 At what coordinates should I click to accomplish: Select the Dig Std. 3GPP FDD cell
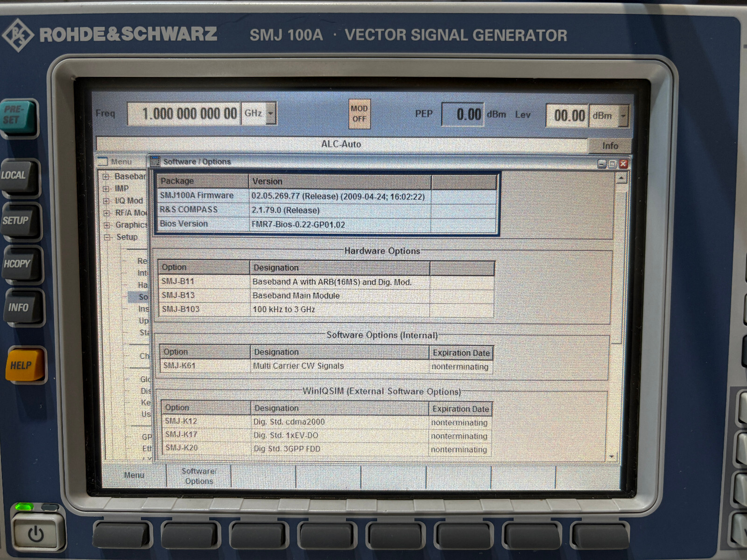[340, 449]
